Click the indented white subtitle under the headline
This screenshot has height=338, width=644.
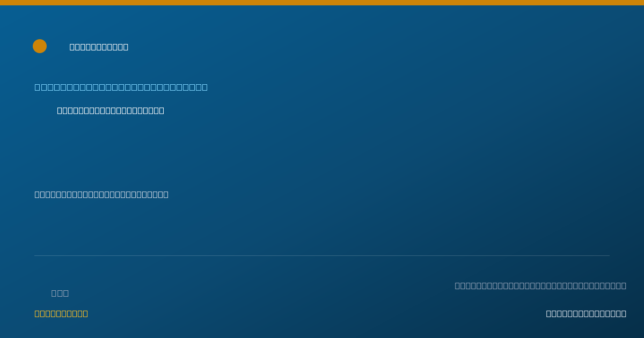(x=111, y=111)
